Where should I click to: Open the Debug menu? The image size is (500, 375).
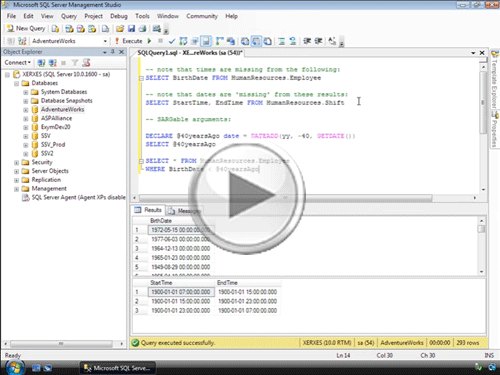(x=119, y=16)
